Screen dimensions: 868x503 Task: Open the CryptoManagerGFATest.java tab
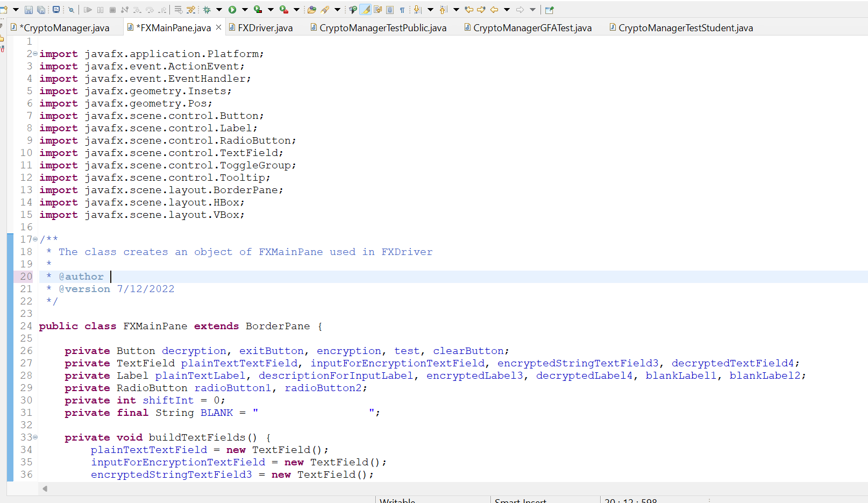[x=528, y=28]
